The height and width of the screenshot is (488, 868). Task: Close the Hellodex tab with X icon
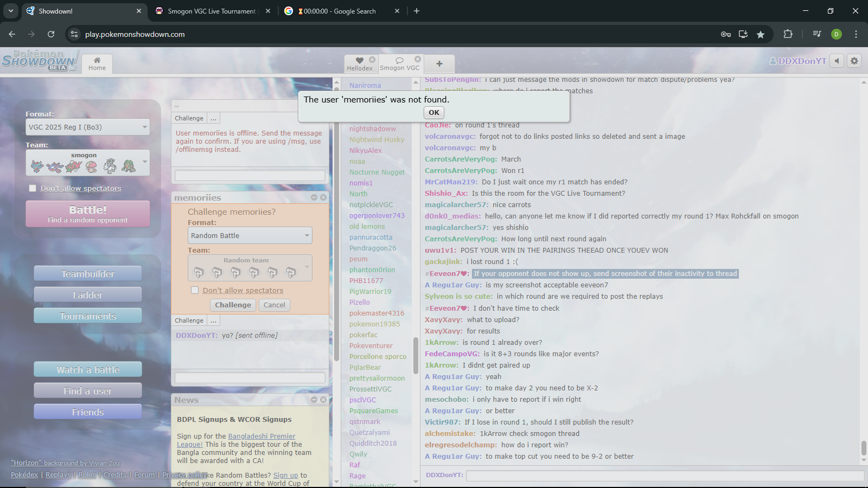372,60
